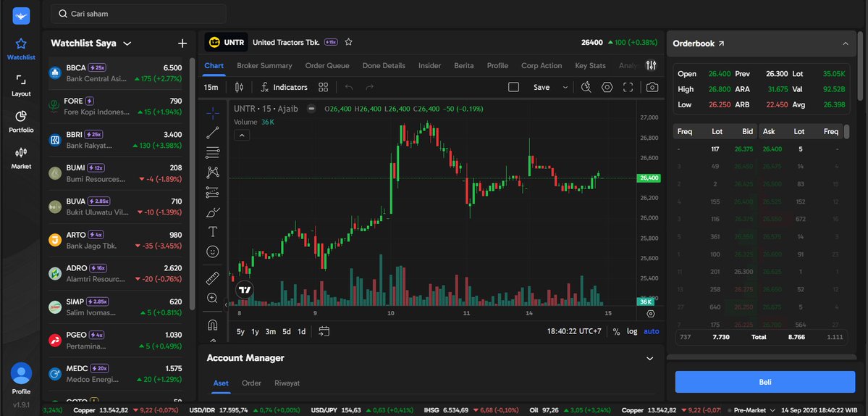The width and height of the screenshot is (868, 416).
Task: Toggle percentage scale on the chart
Action: click(x=616, y=331)
